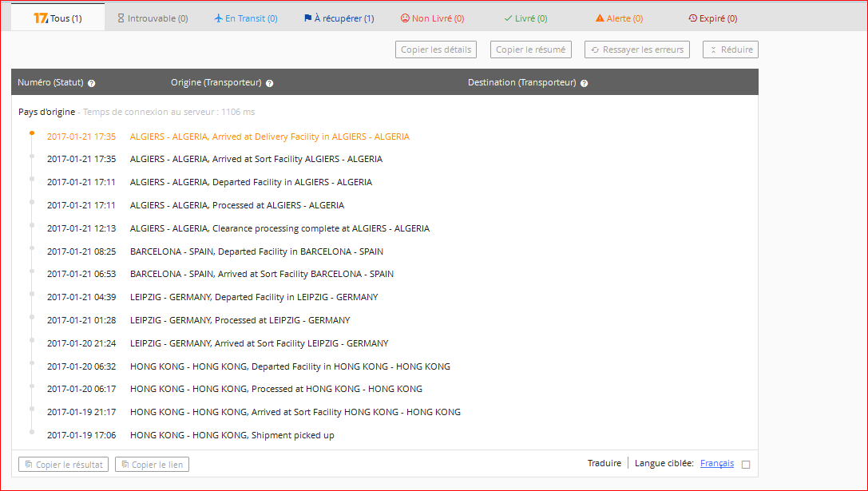Collapse results with the Réduire button
The width and height of the screenshot is (868, 491).
coord(730,49)
